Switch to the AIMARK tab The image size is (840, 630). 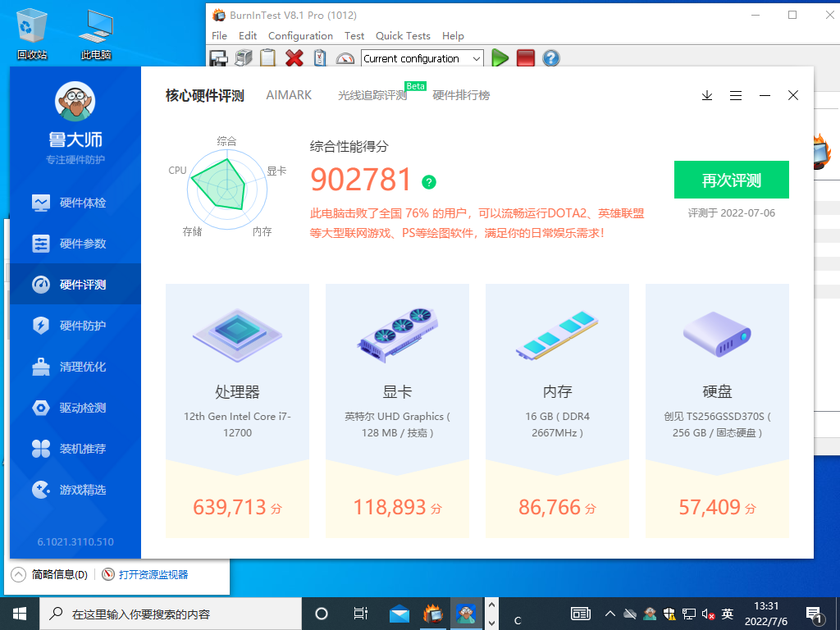289,95
